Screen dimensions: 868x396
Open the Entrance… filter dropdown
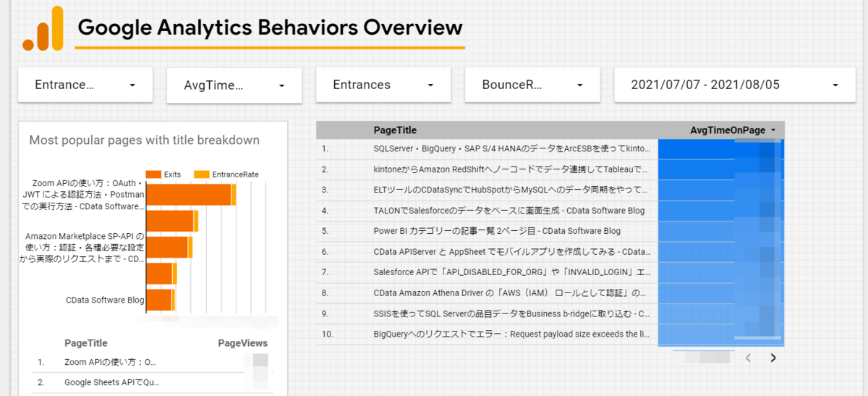click(85, 85)
